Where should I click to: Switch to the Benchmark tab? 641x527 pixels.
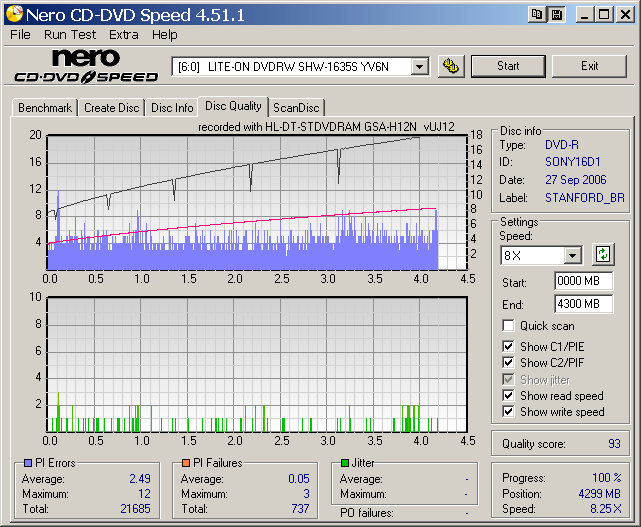pos(45,108)
